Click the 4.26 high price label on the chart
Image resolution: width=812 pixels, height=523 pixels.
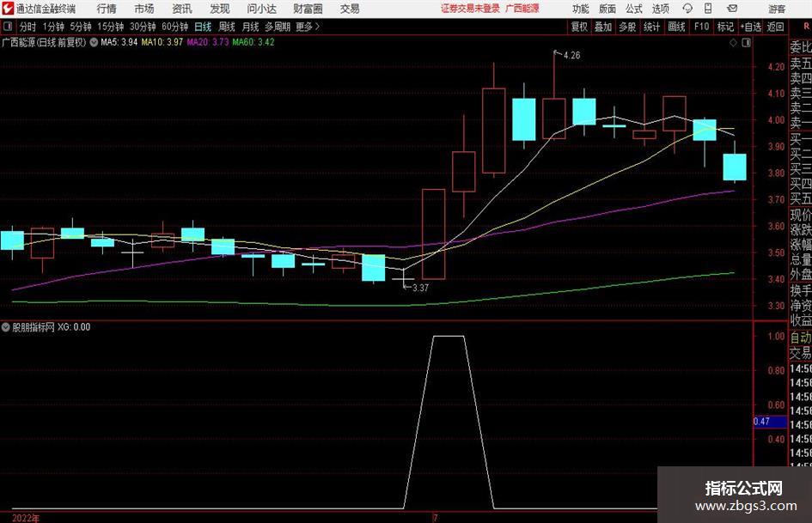[571, 55]
